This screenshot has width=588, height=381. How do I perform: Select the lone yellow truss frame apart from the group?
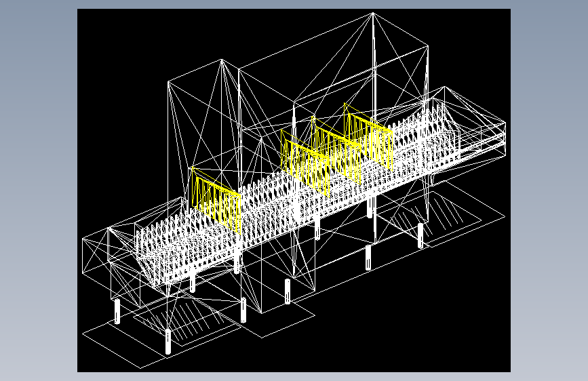(216, 201)
